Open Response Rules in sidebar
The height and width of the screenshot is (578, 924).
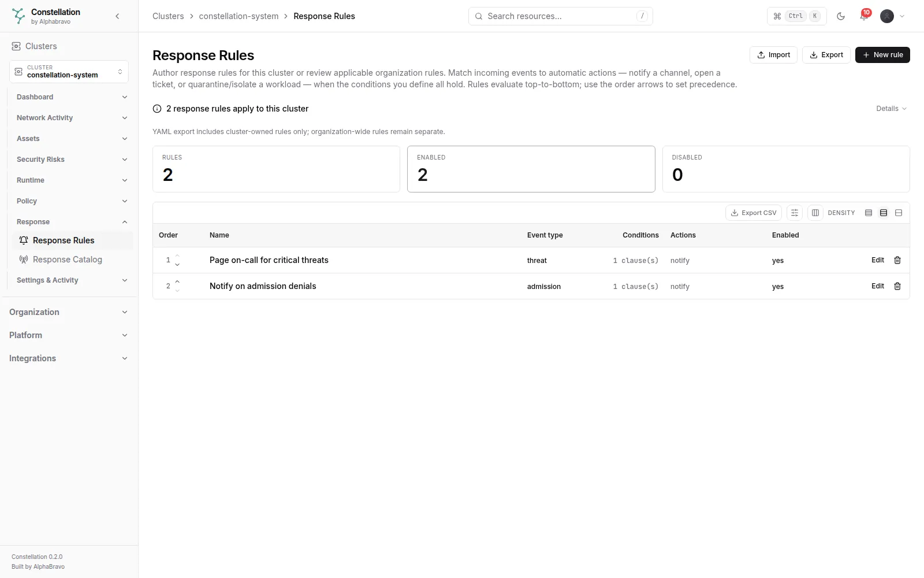click(72, 240)
